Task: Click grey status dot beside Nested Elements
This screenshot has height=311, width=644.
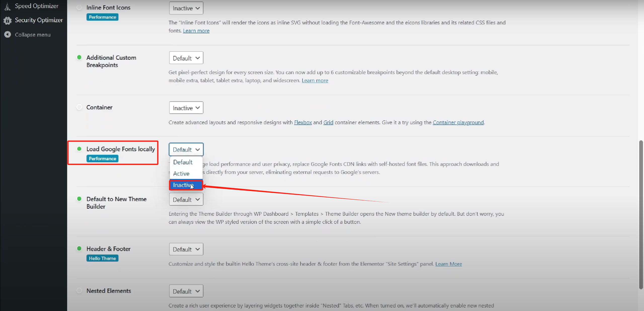Action: click(x=79, y=291)
